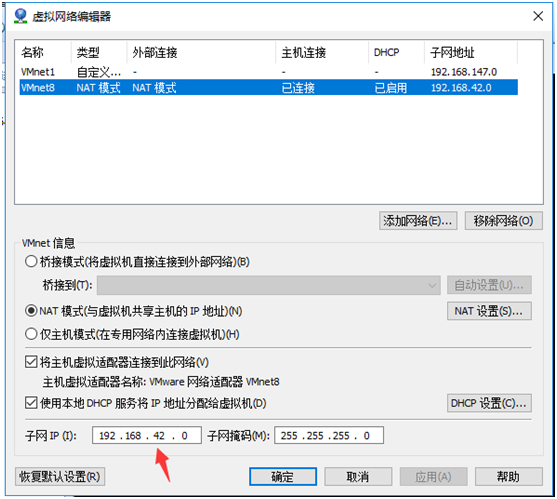Toggle 将主机虚拟适配器连接到此网络 checkbox
This screenshot has height=499, width=557.
point(31,362)
